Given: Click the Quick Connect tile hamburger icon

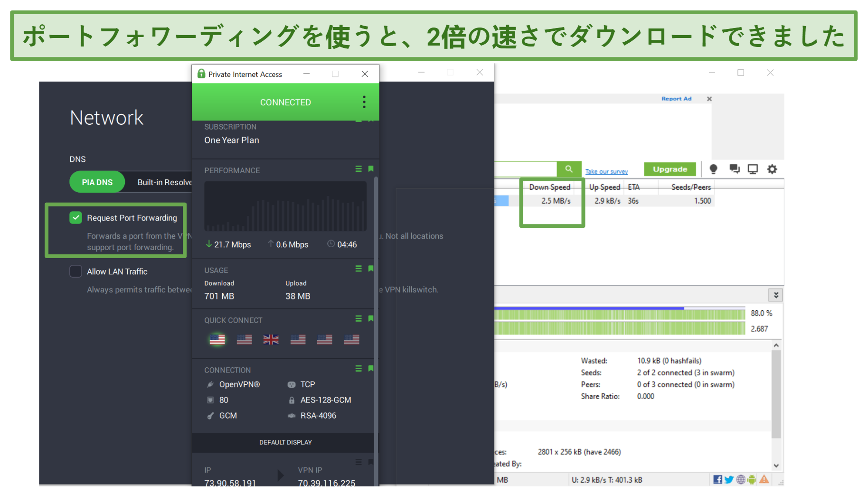Looking at the screenshot, I should coord(359,318).
